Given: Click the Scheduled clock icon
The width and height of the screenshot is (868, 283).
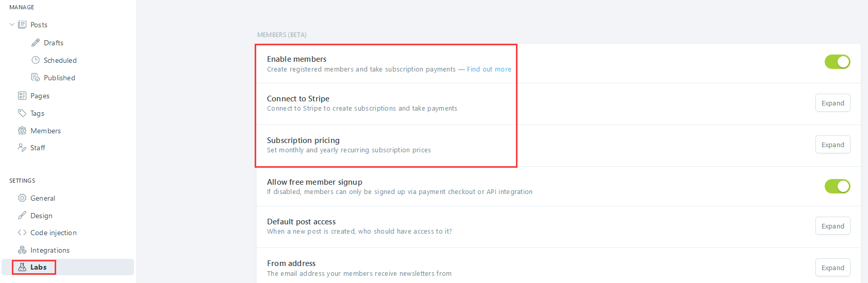Looking at the screenshot, I should pos(36,60).
